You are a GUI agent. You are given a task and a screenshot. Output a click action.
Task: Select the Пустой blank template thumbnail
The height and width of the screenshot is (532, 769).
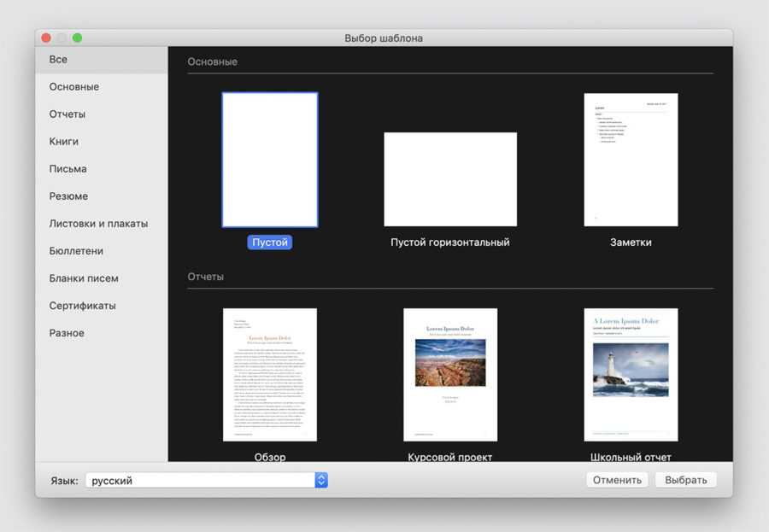(x=270, y=160)
